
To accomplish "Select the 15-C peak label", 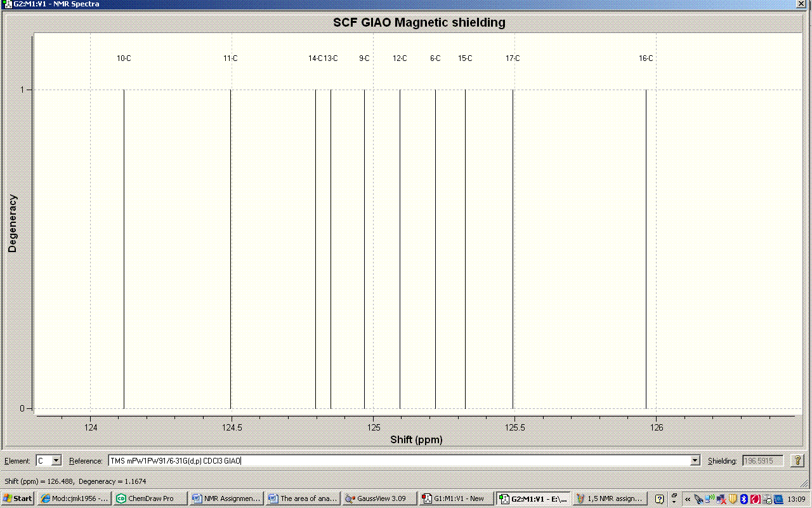I will 465,58.
